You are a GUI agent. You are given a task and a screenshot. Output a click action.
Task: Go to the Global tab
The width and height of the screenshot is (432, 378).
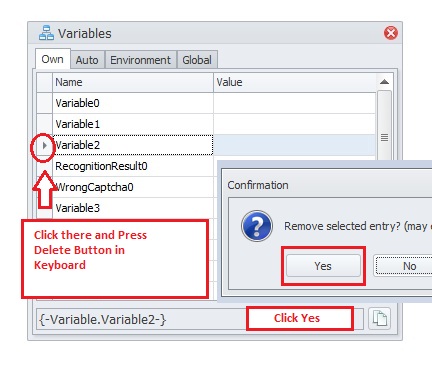197,60
